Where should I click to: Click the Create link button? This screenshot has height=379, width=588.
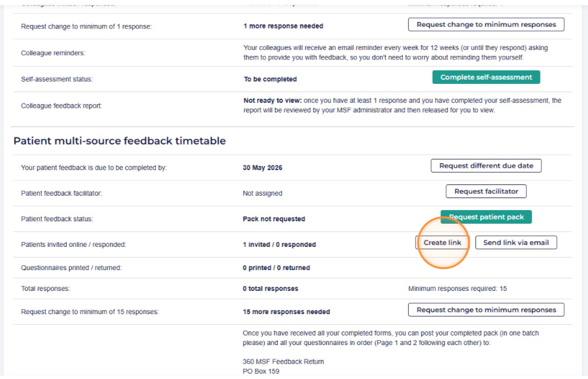[442, 243]
